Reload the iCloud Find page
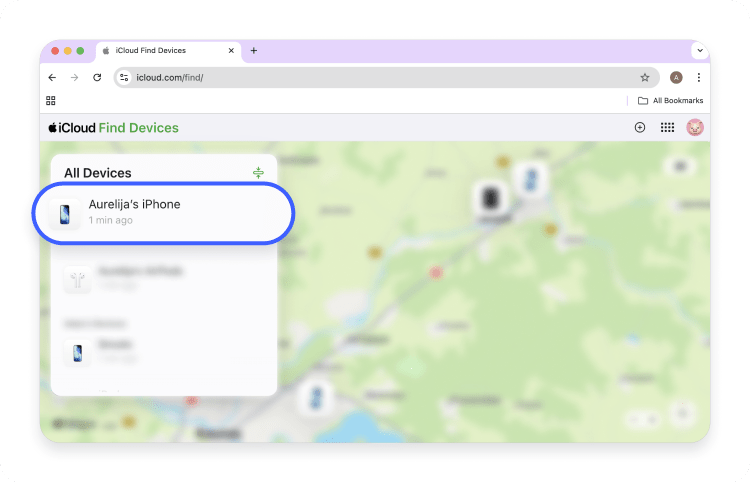 pos(97,77)
